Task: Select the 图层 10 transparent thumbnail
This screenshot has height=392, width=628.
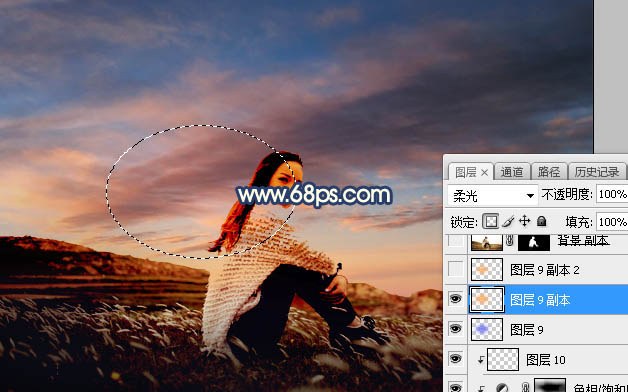Action: point(503,359)
